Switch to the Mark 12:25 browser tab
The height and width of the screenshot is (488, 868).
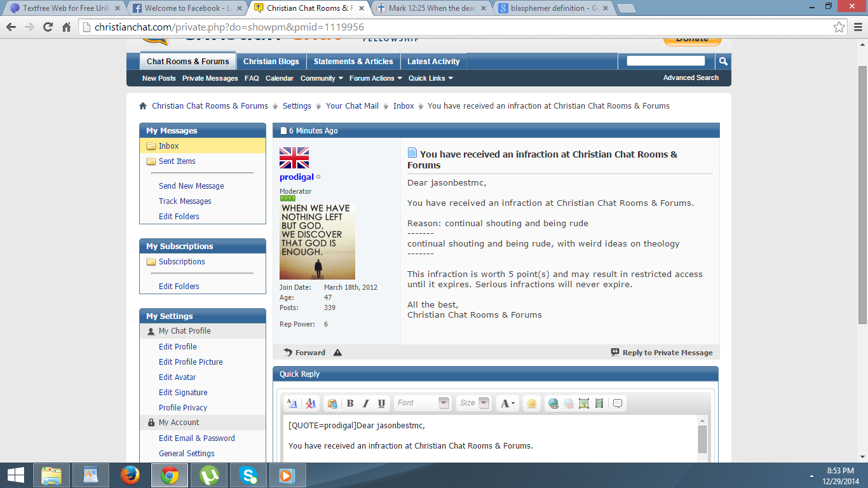pos(431,8)
